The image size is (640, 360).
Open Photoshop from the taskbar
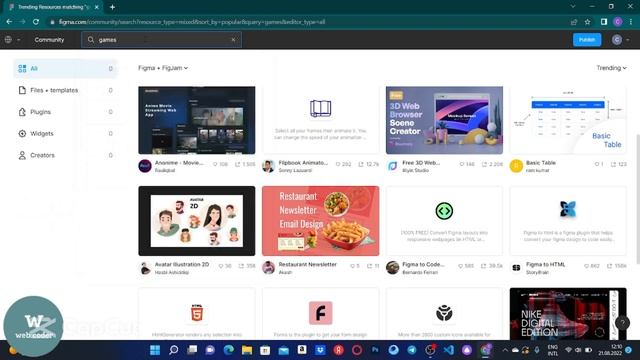375,350
